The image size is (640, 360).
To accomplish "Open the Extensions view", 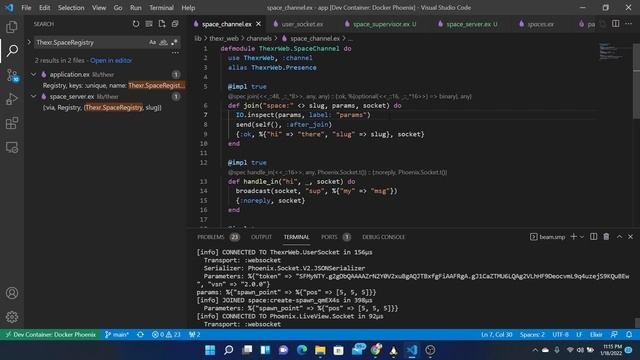I will coord(12,123).
